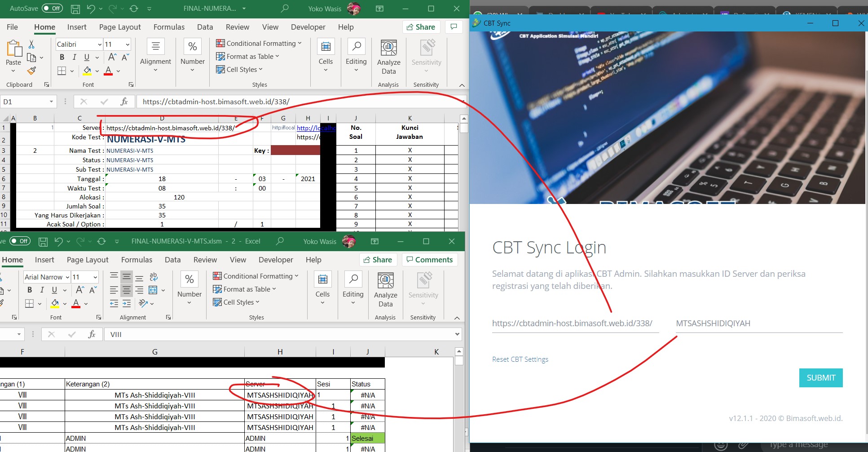Open File tab in top Excel

coord(13,27)
